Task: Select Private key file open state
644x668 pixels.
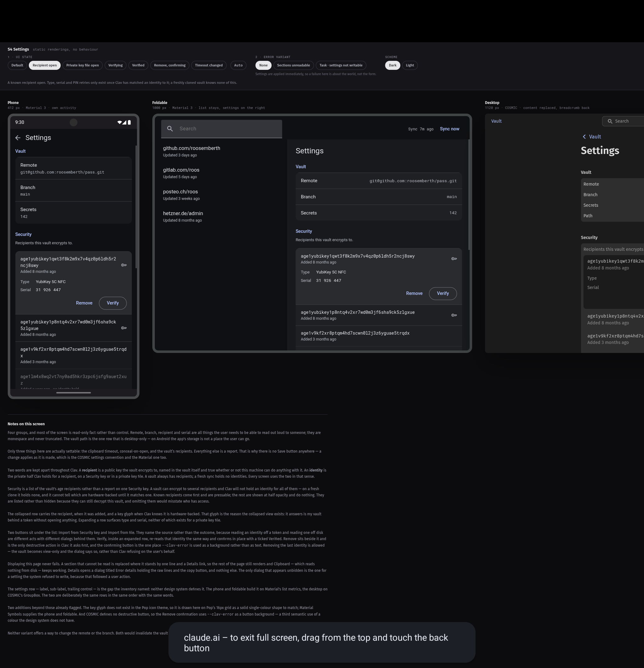Action: pos(83,65)
